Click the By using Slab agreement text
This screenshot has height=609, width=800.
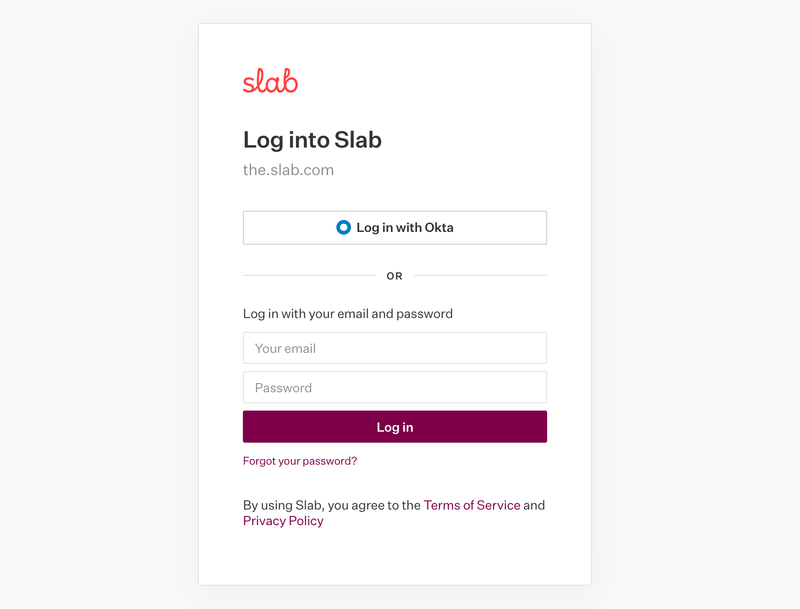tap(332, 505)
